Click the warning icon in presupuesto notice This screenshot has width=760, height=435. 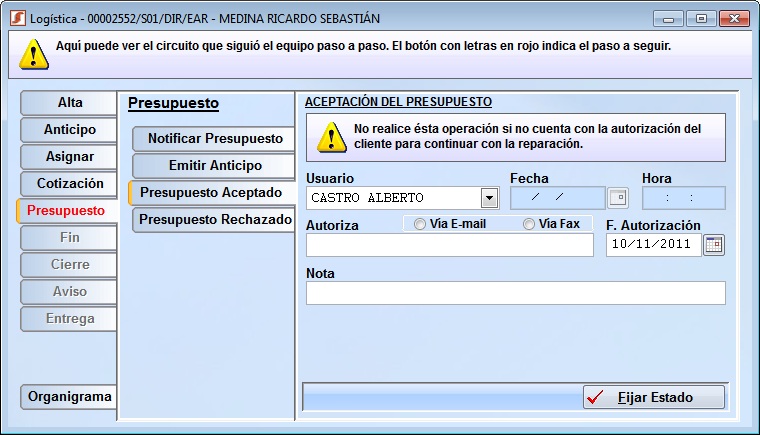click(332, 137)
